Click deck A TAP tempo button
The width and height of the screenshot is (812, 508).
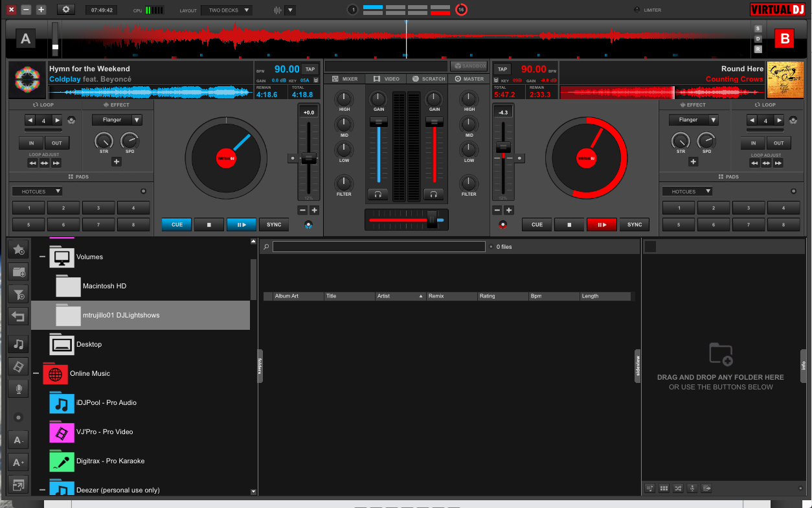click(310, 69)
